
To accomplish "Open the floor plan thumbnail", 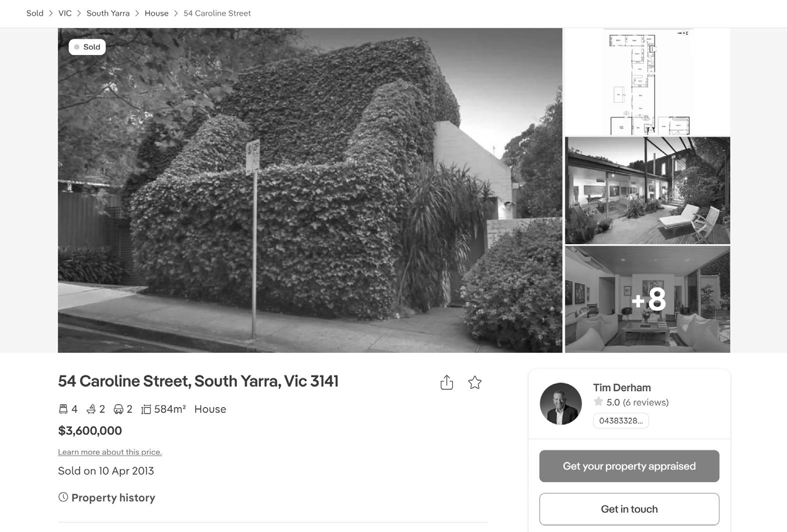I will pyautogui.click(x=648, y=81).
